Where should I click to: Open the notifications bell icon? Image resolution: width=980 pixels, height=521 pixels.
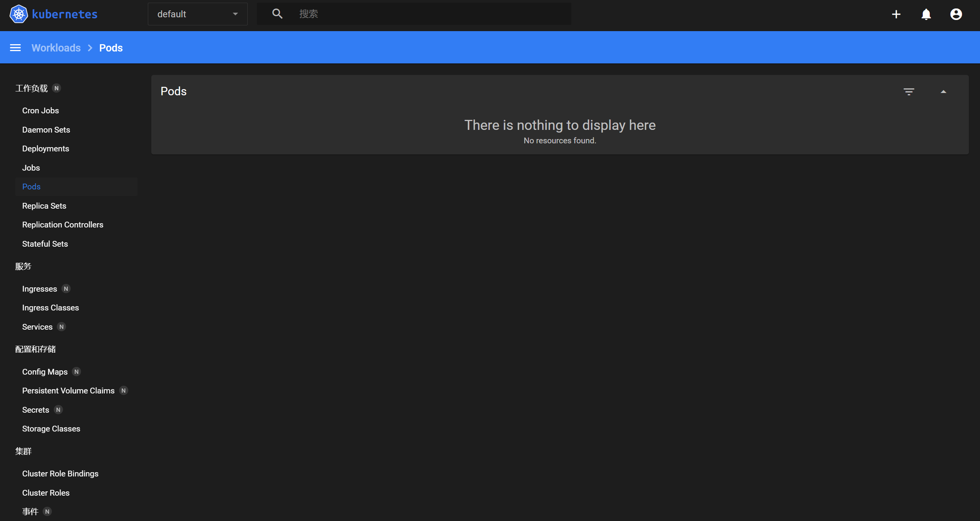point(926,14)
